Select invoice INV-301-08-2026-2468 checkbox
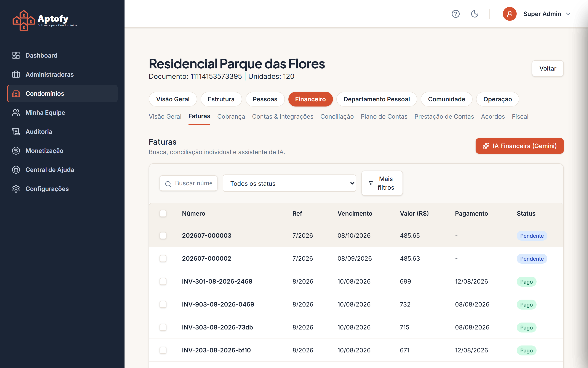 163,281
